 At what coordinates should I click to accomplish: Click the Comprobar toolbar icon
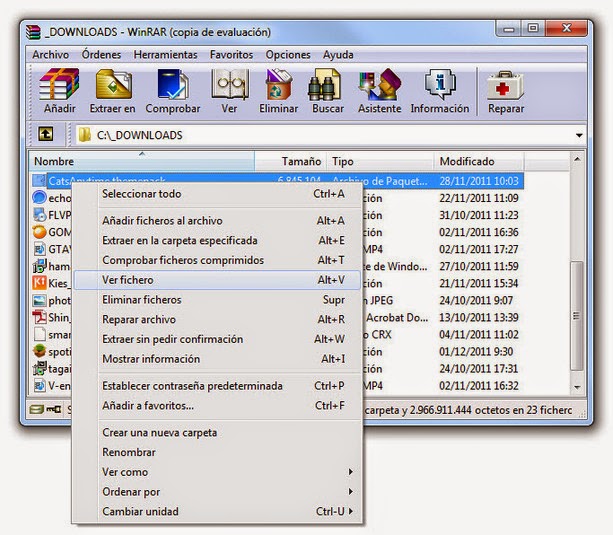(x=173, y=84)
